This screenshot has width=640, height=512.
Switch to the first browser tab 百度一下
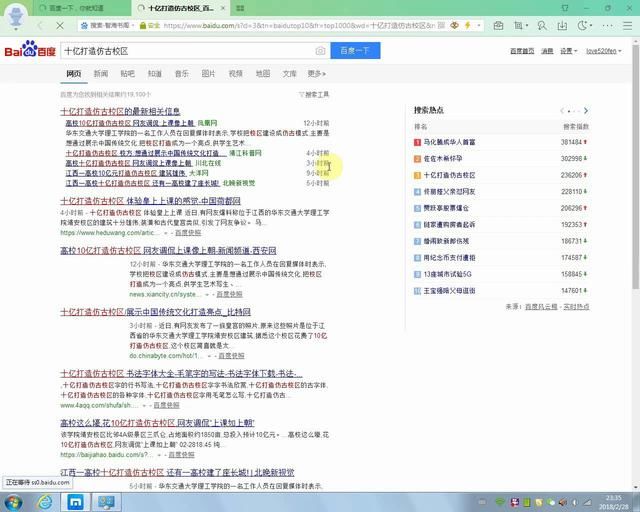(x=82, y=8)
